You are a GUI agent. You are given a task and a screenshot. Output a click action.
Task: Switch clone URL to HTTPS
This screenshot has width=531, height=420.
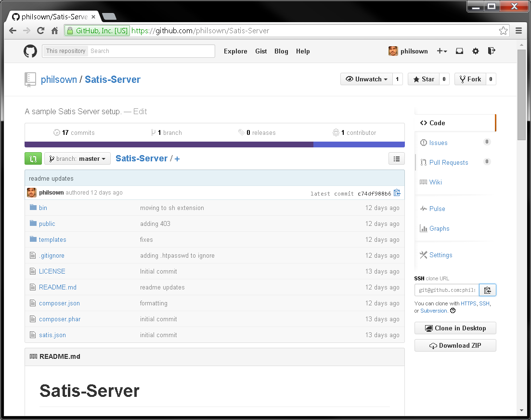(468, 303)
